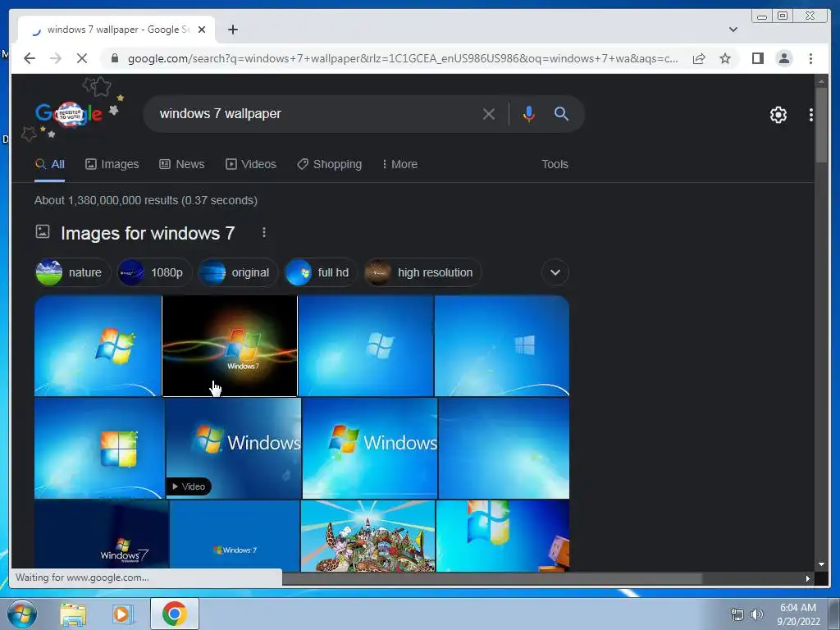
Task: Open the flat Windows 8 style logo wallpaper
Action: click(502, 345)
